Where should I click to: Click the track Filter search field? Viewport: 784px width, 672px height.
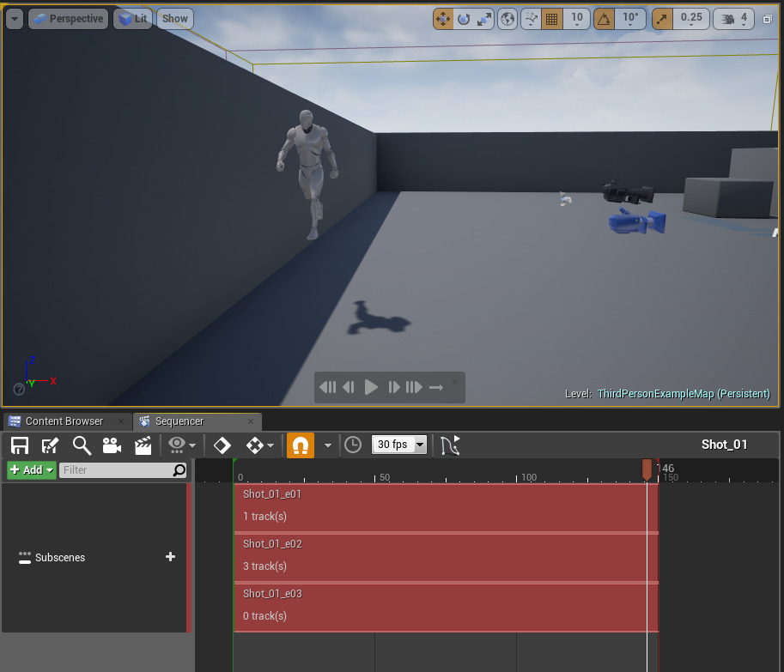point(116,469)
